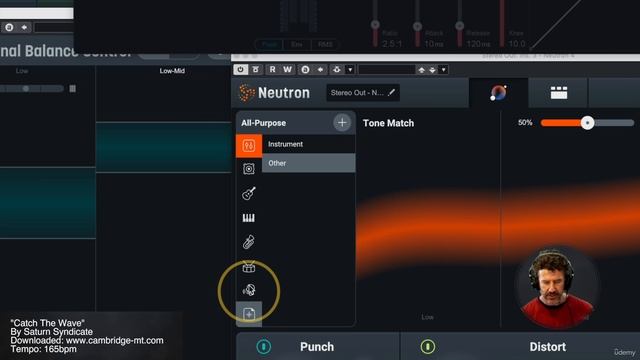This screenshot has width=640, height=360.
Task: Select the bass speaker category icon
Action: pos(249,169)
